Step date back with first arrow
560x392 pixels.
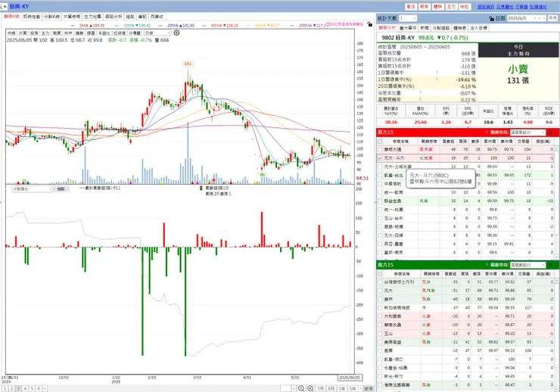tap(535, 18)
